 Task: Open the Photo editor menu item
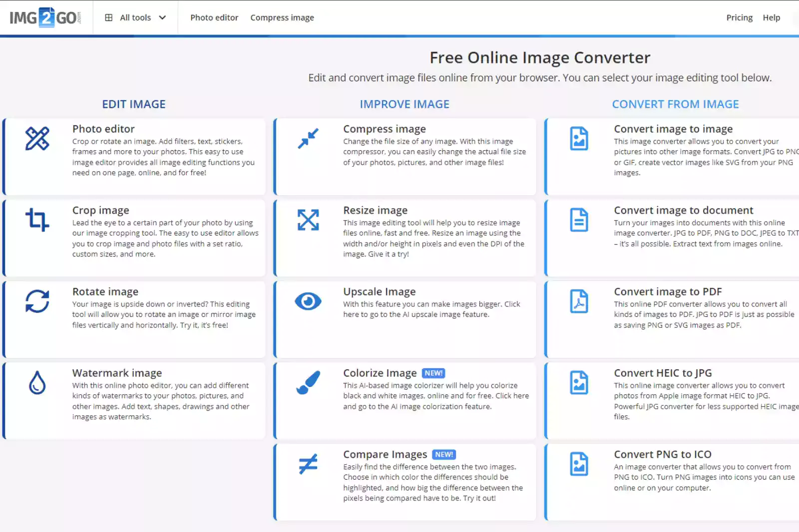tap(214, 17)
